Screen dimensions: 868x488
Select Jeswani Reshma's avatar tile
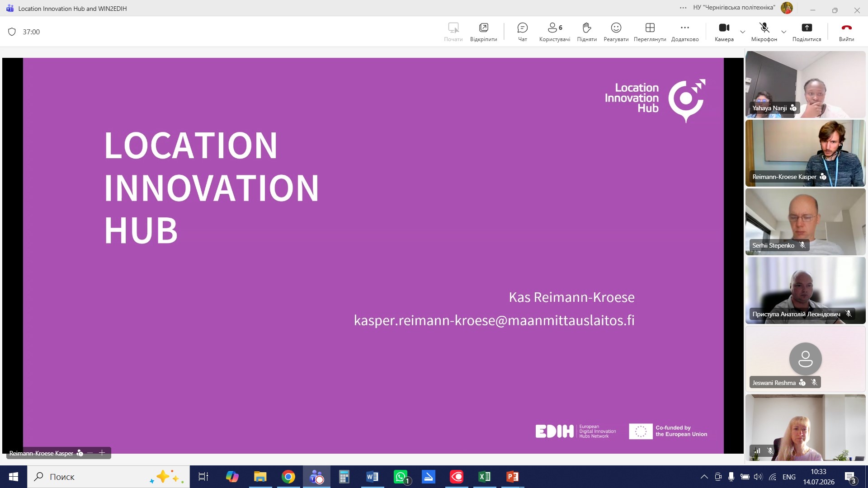coord(805,359)
